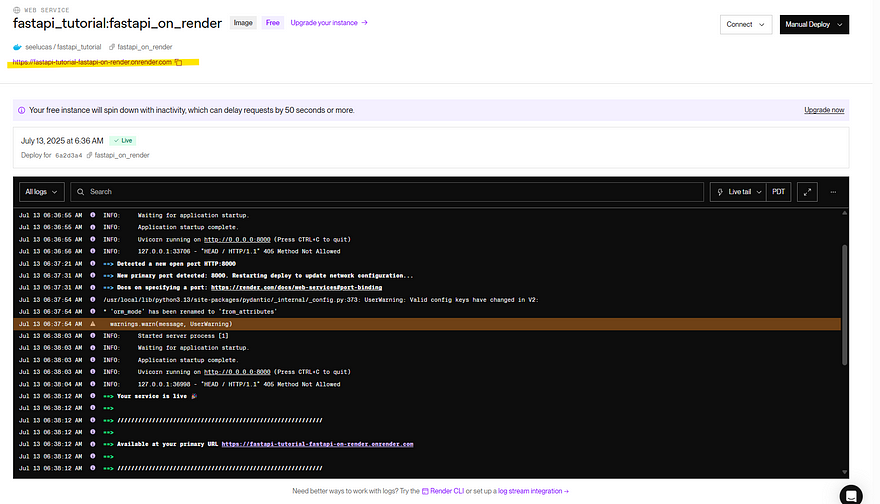Open the chat support bubble
The width and height of the screenshot is (880, 504).
tap(851, 495)
